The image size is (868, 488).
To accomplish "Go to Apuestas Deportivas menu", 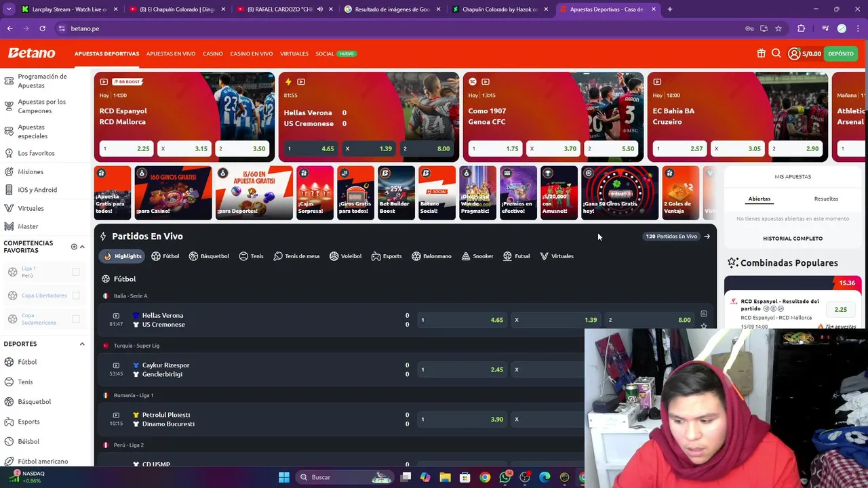I will [106, 54].
